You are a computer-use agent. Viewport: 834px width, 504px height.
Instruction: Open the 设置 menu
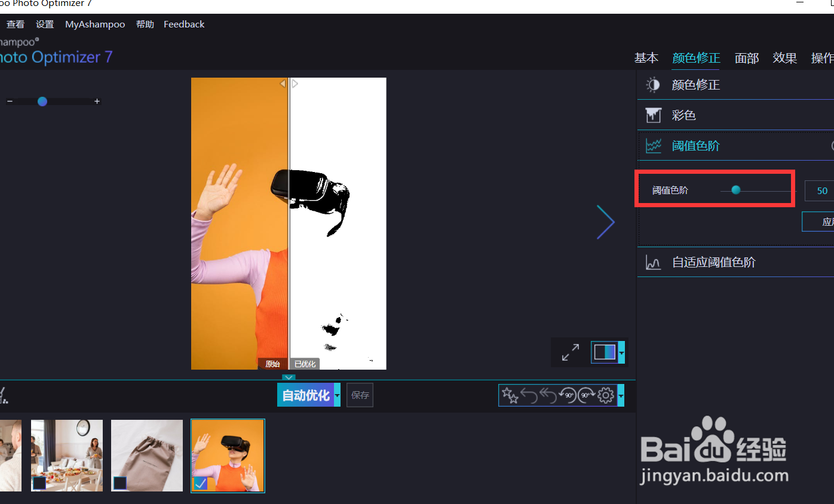click(45, 24)
